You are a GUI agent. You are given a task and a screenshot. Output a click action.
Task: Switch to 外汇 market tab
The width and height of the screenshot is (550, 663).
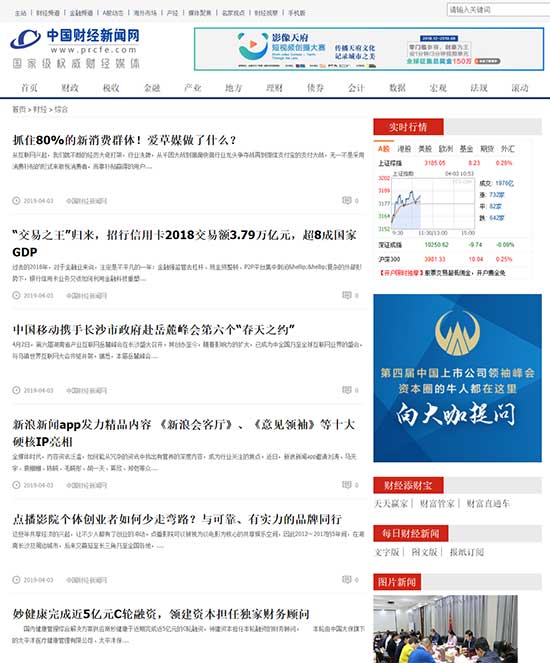[x=508, y=148]
